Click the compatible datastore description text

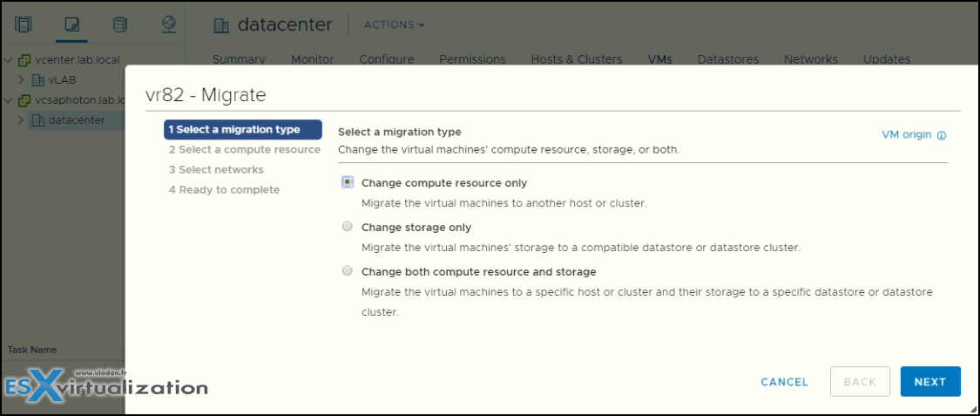[581, 248]
